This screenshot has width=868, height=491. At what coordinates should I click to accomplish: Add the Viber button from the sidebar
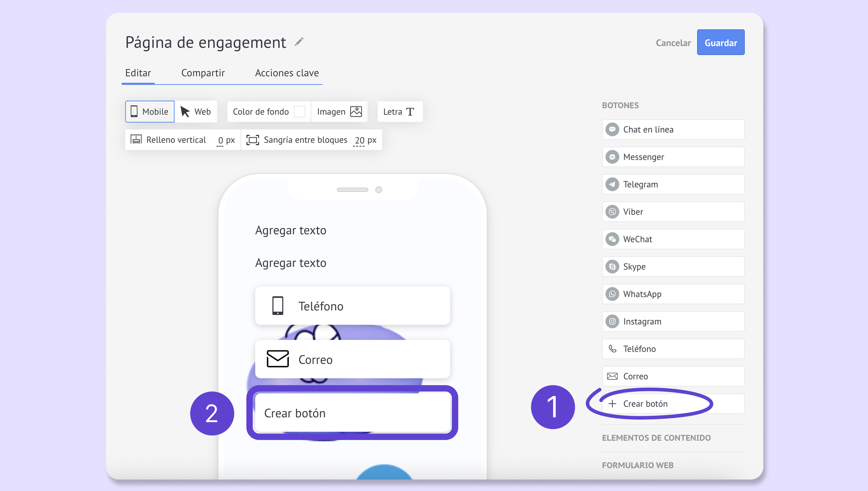(x=673, y=212)
